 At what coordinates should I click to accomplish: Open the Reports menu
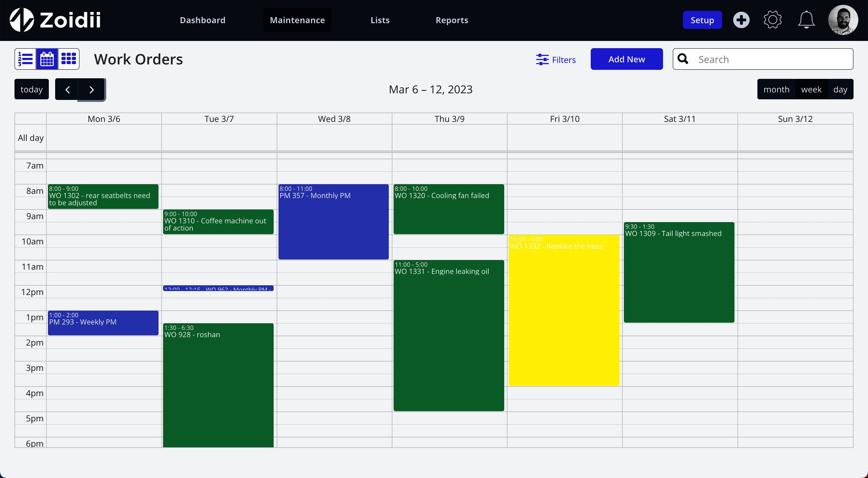451,20
